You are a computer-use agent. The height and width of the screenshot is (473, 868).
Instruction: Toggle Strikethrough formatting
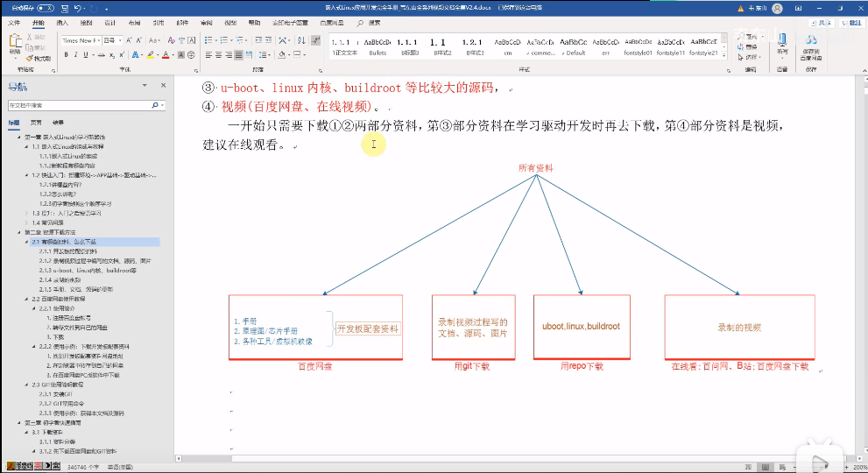tap(102, 55)
